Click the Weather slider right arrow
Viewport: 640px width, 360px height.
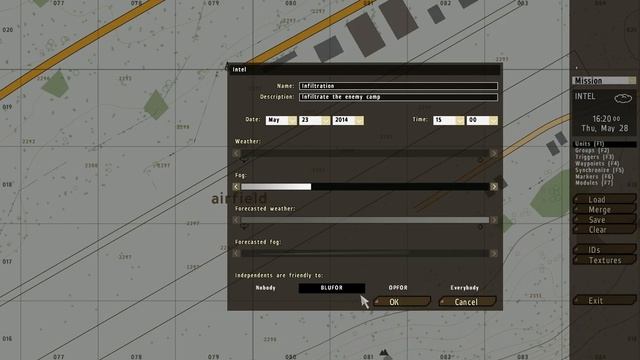click(493, 153)
